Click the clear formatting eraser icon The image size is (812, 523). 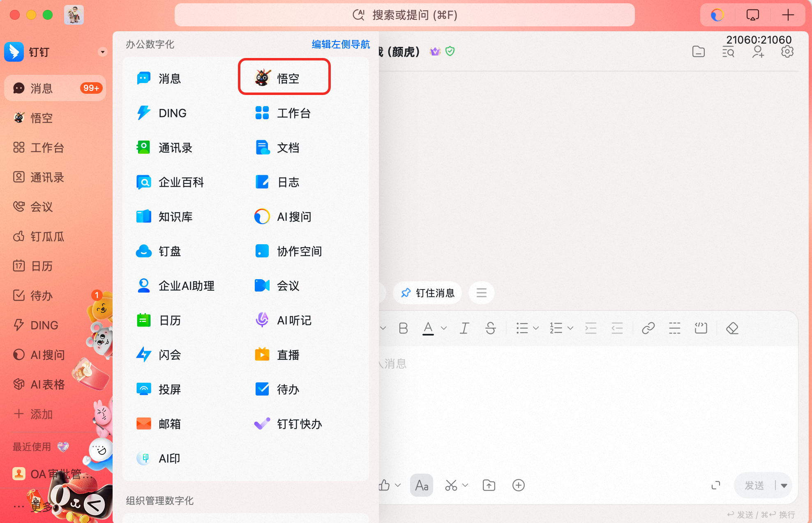732,328
